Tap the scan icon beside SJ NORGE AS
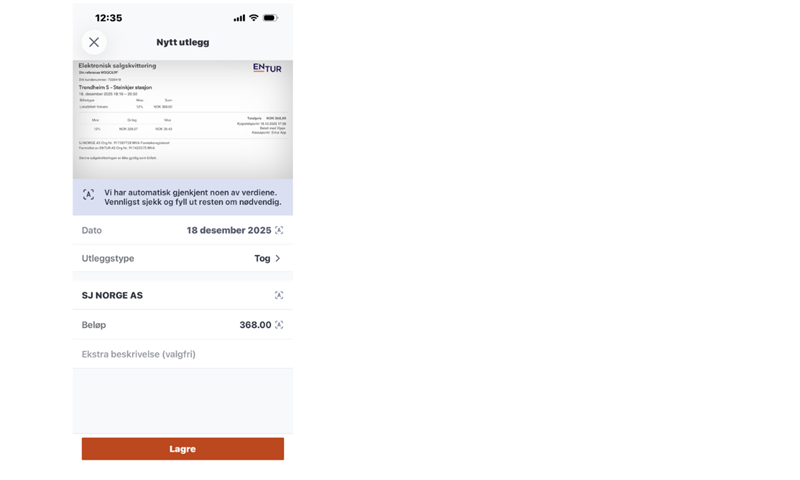Viewport: 800px width, 480px height. pyautogui.click(x=279, y=295)
